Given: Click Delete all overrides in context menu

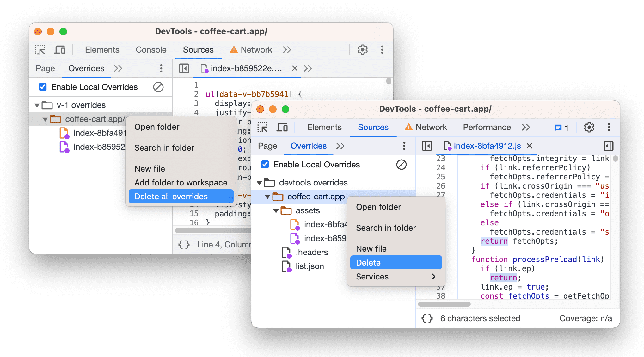Looking at the screenshot, I should [171, 197].
